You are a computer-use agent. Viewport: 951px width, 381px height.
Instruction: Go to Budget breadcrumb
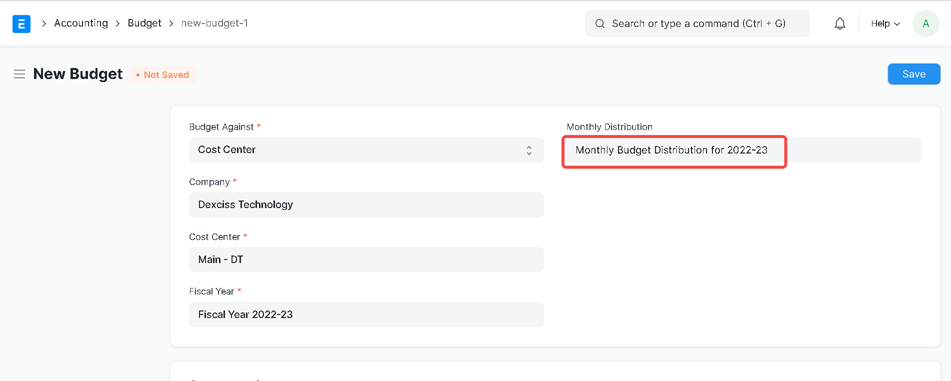[x=144, y=24]
